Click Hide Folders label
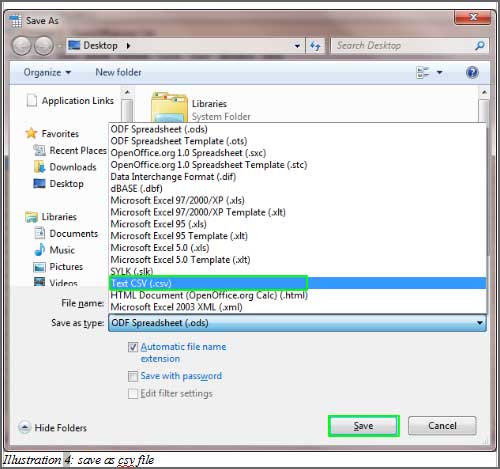500x469 pixels. (61, 428)
